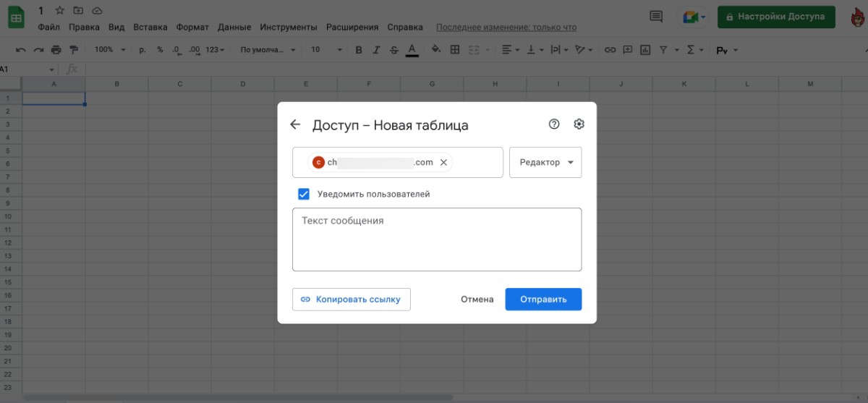Open the Файл menu
Screen dimensions: 868x403
[x=48, y=27]
